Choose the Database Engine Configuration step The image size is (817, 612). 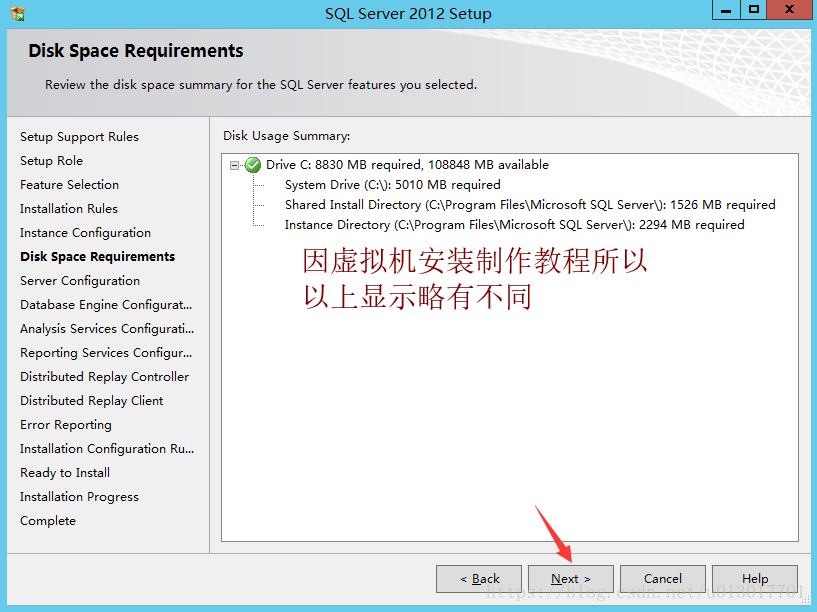tap(106, 305)
